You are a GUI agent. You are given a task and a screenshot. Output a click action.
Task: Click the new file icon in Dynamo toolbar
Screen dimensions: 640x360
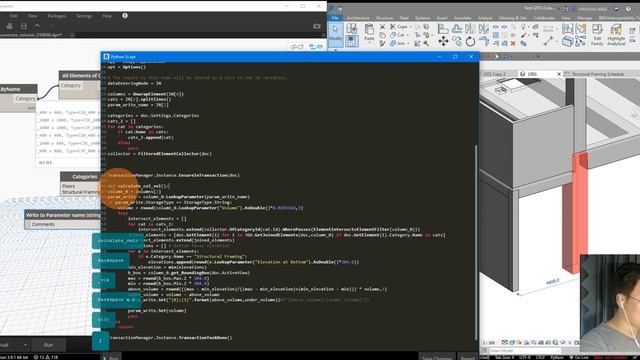click(9, 26)
